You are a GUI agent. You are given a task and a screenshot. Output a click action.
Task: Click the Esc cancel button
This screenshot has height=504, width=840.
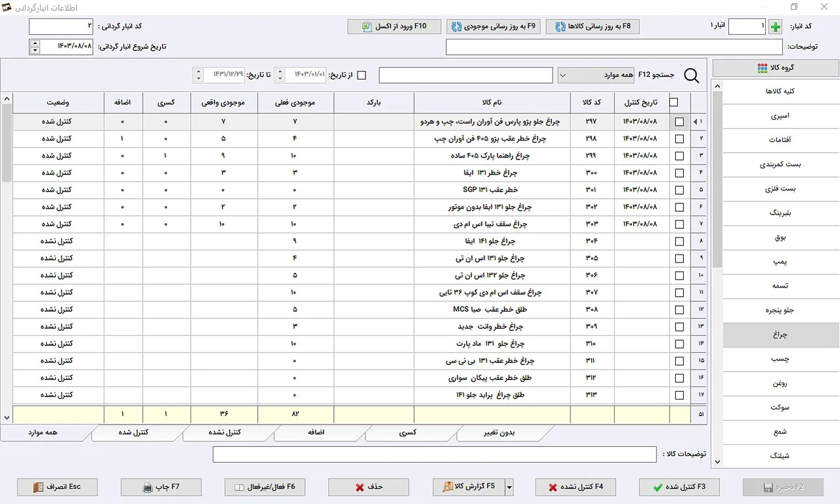58,487
